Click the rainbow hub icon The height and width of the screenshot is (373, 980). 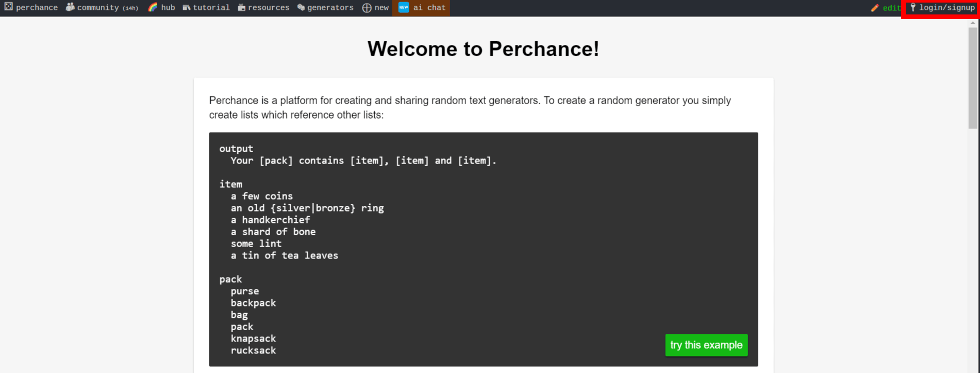pyautogui.click(x=152, y=7)
